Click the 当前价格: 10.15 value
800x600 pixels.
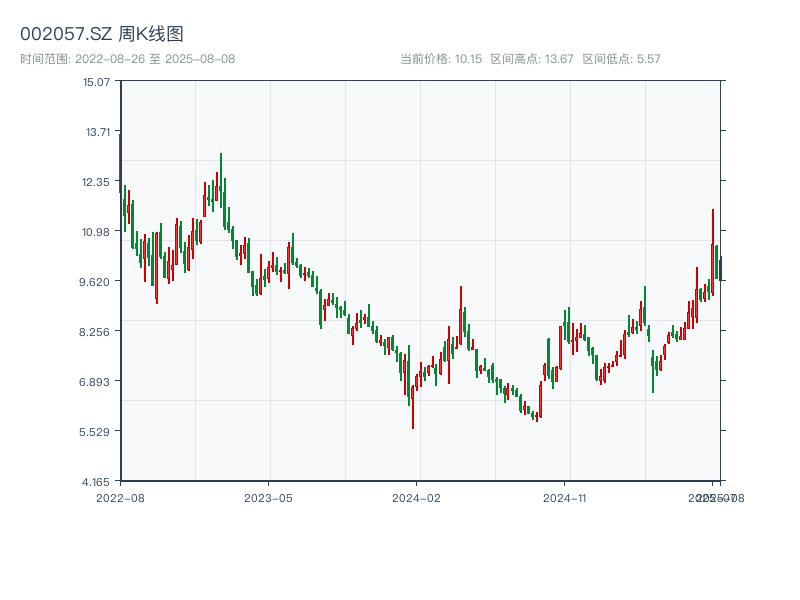click(441, 59)
